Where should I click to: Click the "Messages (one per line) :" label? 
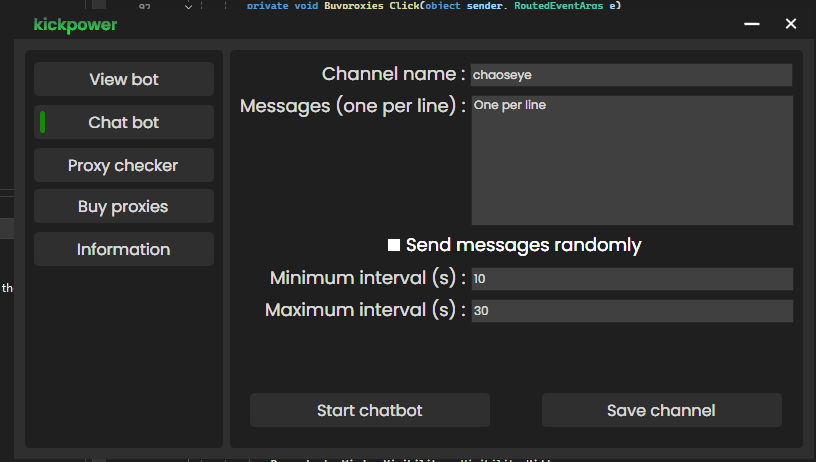[353, 106]
